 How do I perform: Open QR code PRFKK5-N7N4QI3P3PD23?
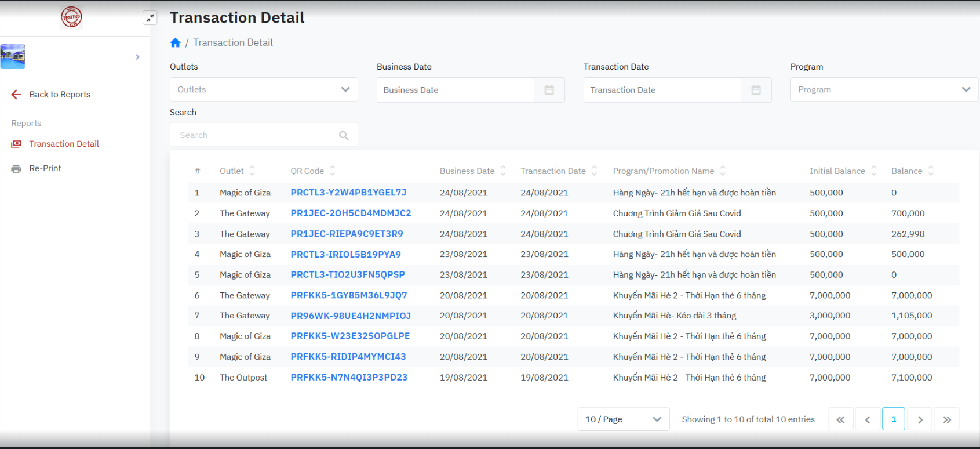pyautogui.click(x=349, y=377)
